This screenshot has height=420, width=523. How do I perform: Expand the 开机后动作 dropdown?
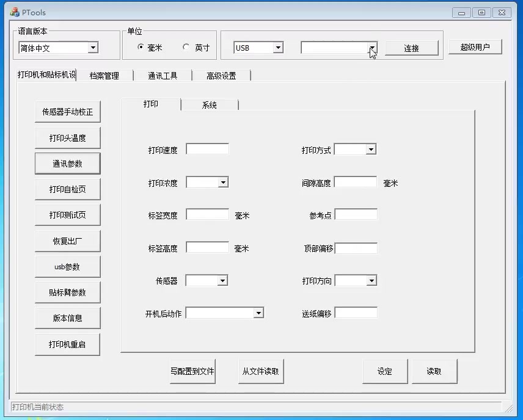coord(258,313)
